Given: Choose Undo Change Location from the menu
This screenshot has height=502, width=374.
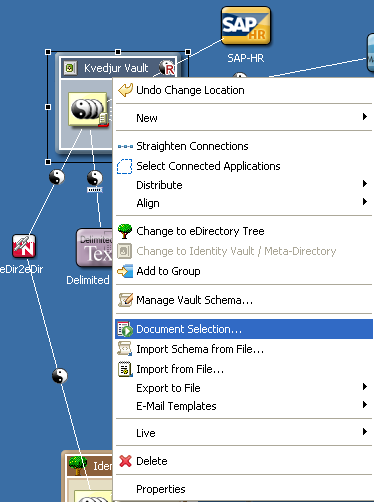Looking at the screenshot, I should (x=244, y=90).
